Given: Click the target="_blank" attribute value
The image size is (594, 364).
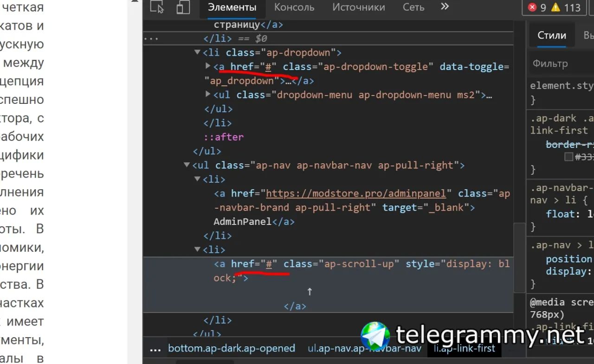Looking at the screenshot, I should click(x=445, y=207).
